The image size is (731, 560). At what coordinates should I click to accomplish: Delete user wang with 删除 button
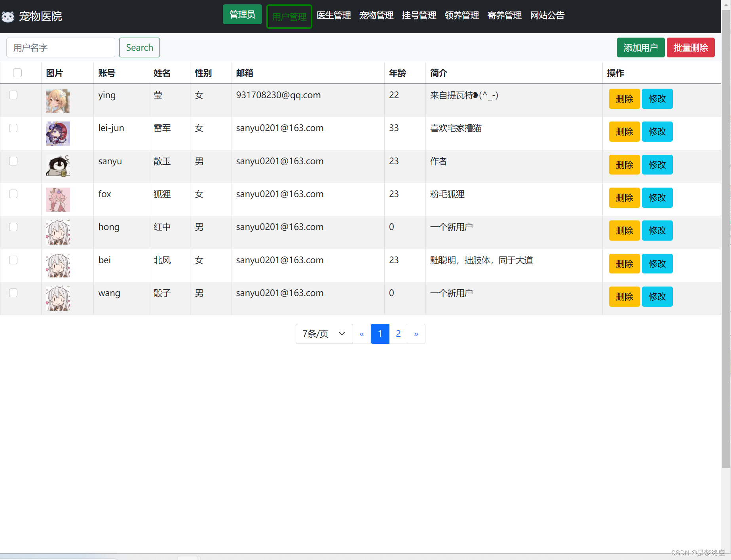click(625, 296)
